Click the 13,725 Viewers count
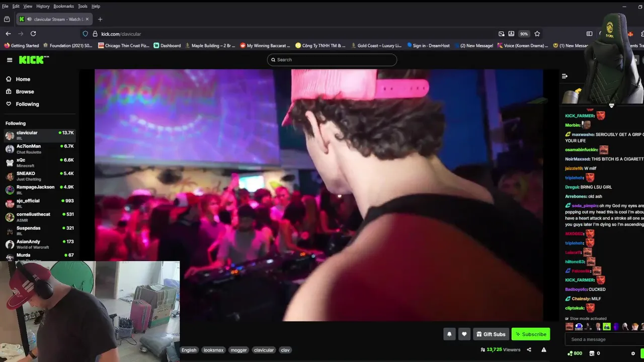Viewport: 644px width, 362px height. click(501, 349)
